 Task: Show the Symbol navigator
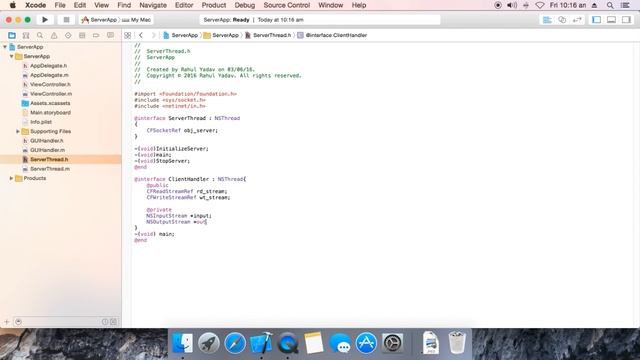26,36
